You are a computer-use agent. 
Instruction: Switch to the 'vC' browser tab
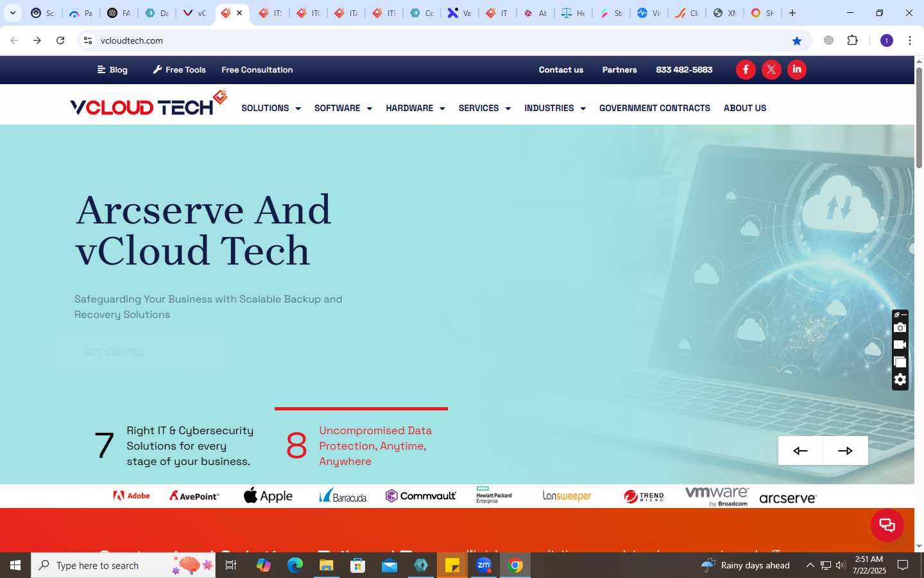click(194, 13)
